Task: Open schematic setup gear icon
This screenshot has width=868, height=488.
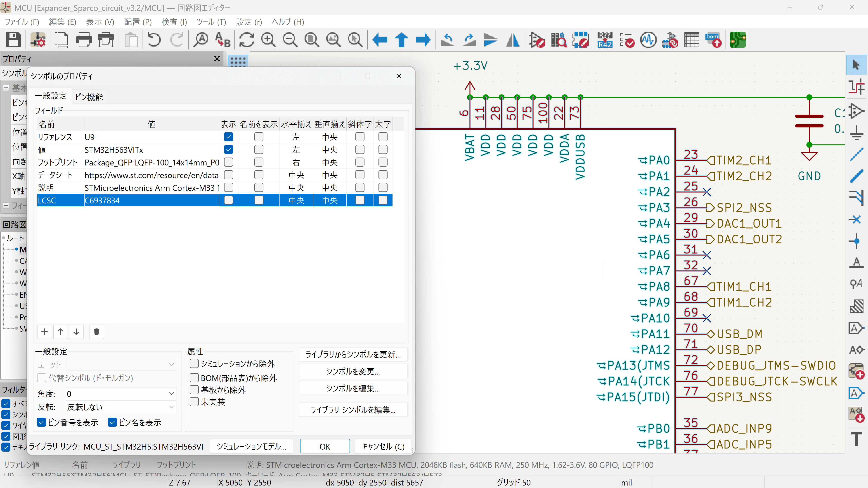Action: pyautogui.click(x=38, y=40)
